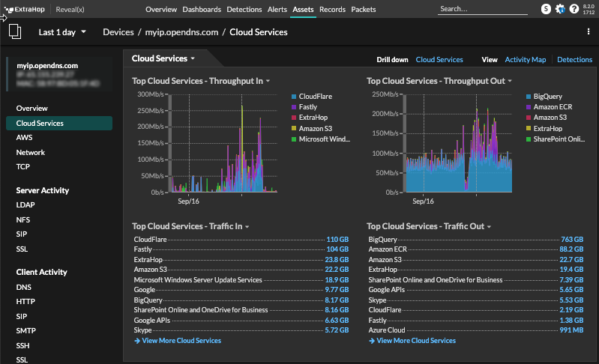Viewport: 599px width, 364px height.
Task: View More Cloud Services under Traffic Out
Action: click(416, 341)
